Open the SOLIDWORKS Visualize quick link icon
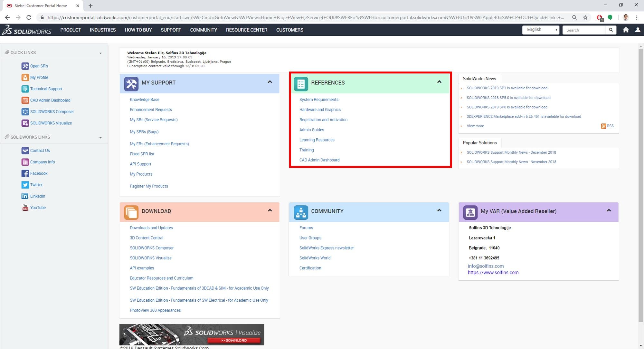Screen dimensions: 644x349 pyautogui.click(x=25, y=123)
